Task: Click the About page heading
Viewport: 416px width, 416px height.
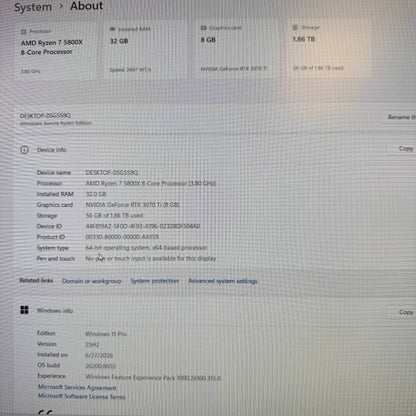Action: pyautogui.click(x=86, y=6)
